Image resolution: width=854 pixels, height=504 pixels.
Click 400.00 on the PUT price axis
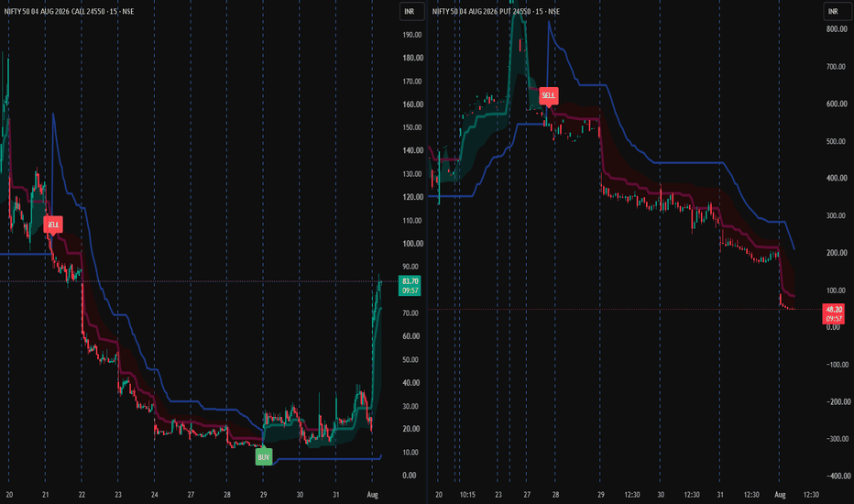837,178
